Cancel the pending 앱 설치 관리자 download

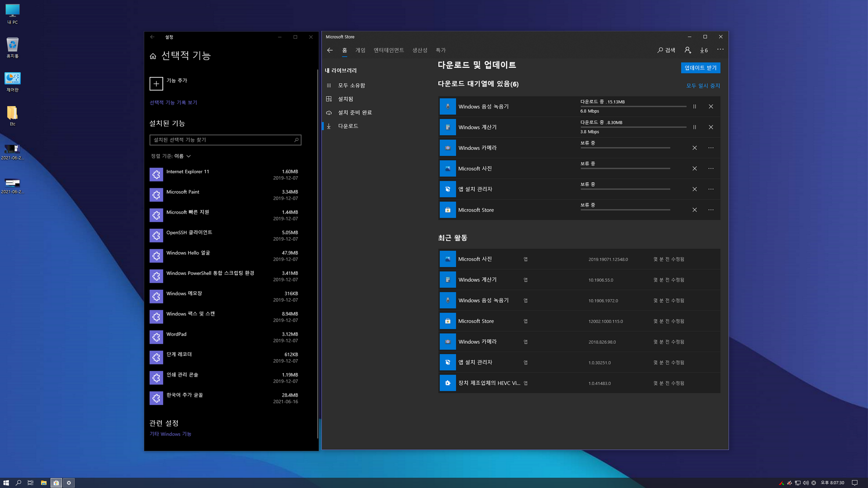click(x=695, y=189)
